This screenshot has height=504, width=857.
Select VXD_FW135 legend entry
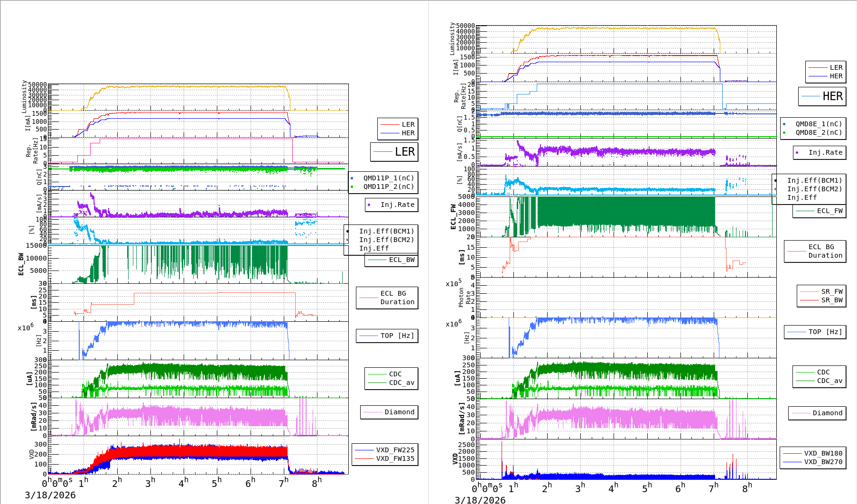[x=395, y=458]
